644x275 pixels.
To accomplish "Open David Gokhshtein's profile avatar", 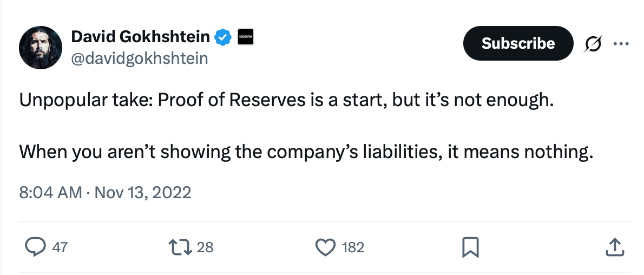I will pyautogui.click(x=41, y=48).
